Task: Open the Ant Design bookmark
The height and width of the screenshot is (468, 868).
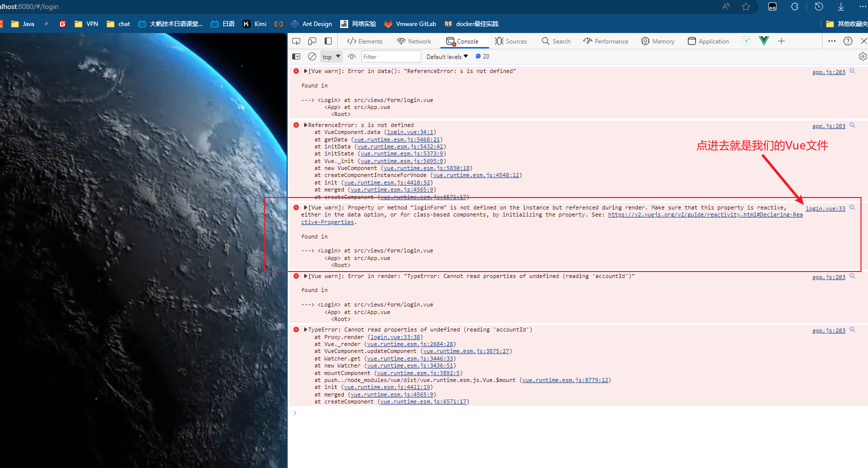Action: (x=311, y=23)
